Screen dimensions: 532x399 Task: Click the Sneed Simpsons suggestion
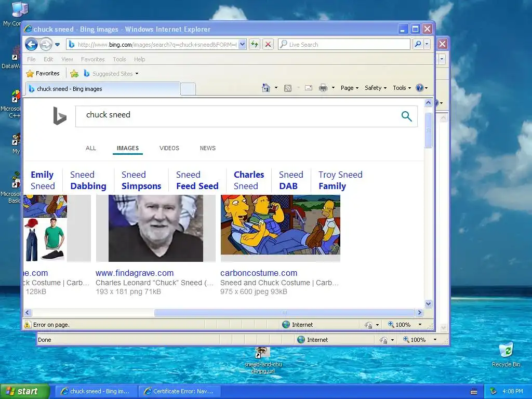click(x=141, y=180)
